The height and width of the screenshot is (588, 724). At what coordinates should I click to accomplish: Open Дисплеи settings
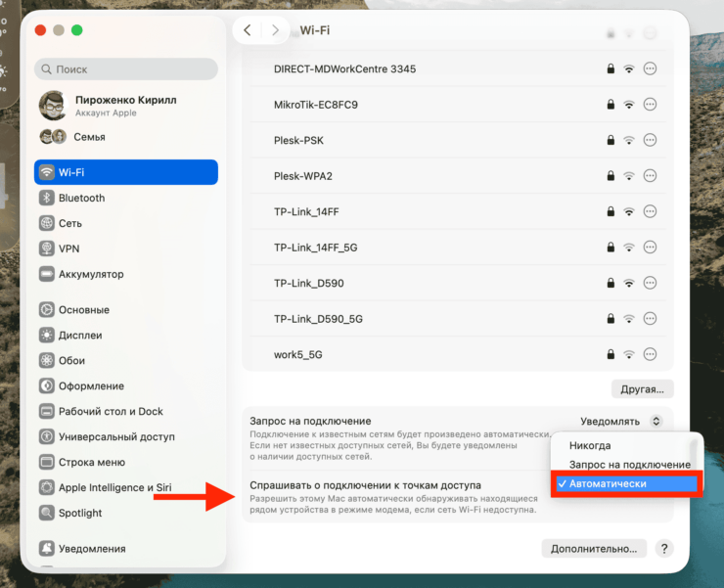(x=125, y=335)
